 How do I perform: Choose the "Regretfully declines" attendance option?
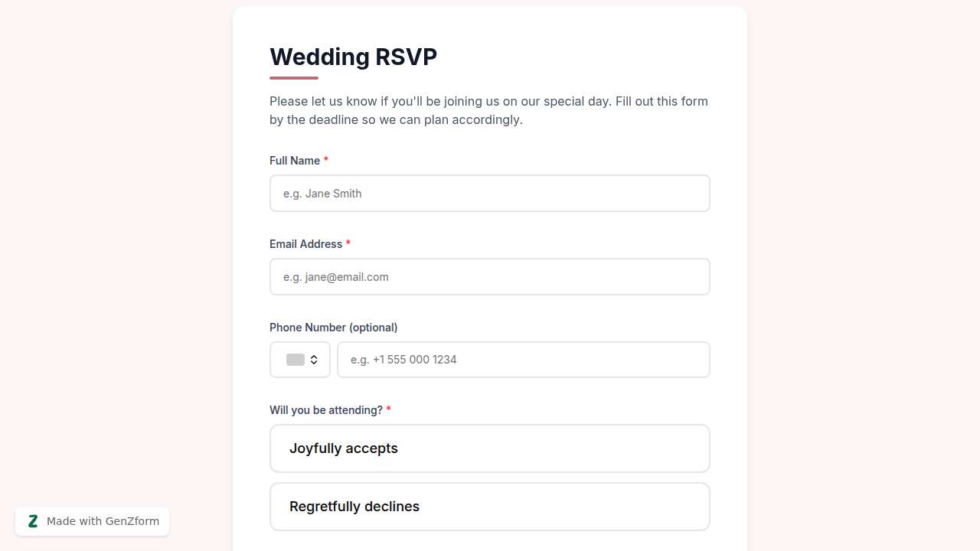pyautogui.click(x=489, y=506)
